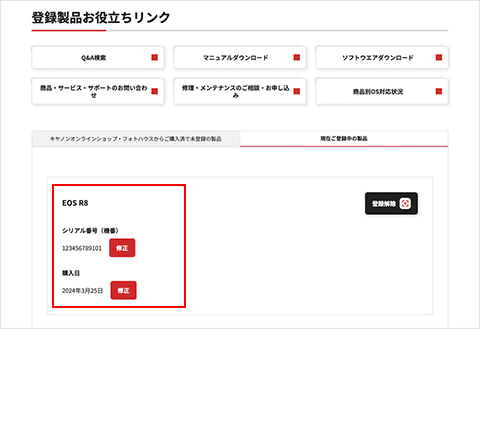This screenshot has width=480, height=444.
Task: Open the Q&A検索 link button
Action: point(98,58)
